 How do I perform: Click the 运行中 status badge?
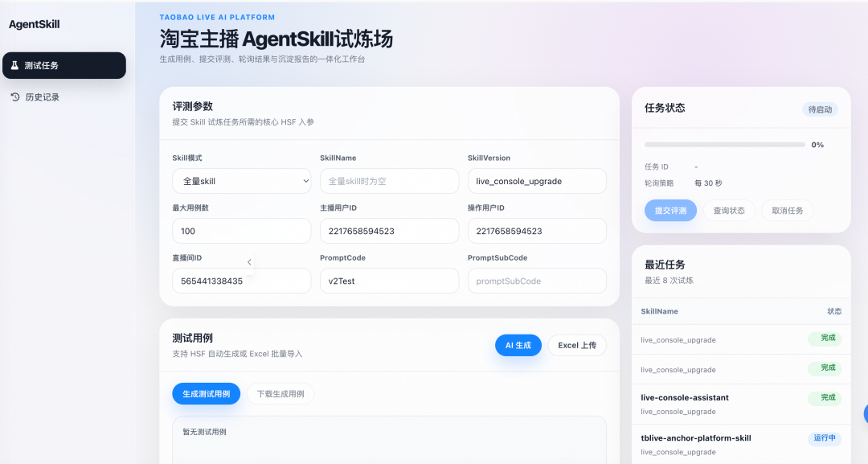click(x=825, y=438)
